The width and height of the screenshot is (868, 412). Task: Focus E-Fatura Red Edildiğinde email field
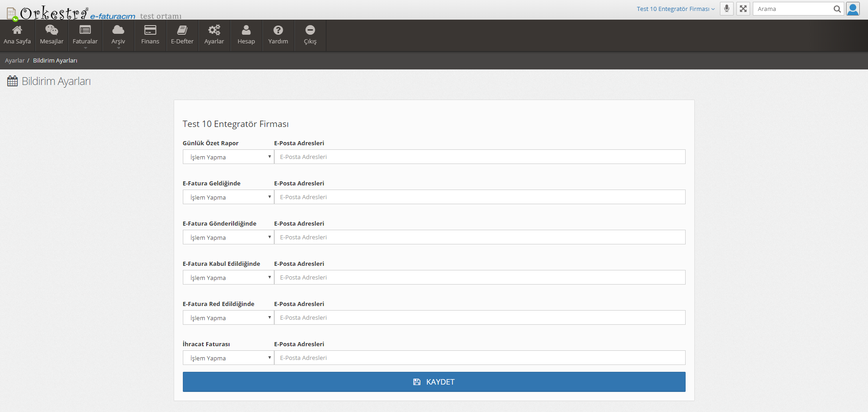click(x=479, y=317)
